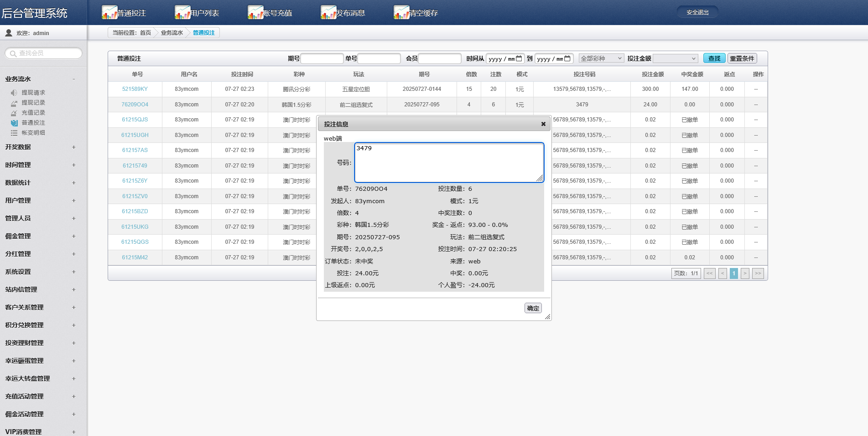Click the admin user avatar icon
The image size is (868, 436).
9,33
